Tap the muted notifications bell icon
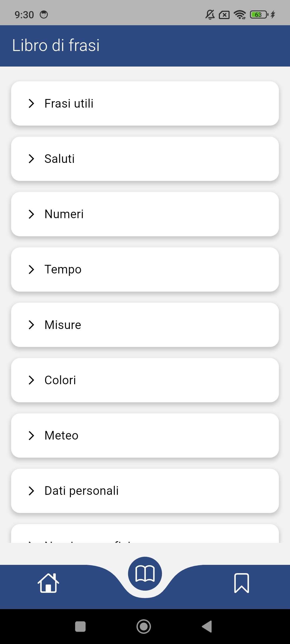The image size is (290, 644). [210, 14]
